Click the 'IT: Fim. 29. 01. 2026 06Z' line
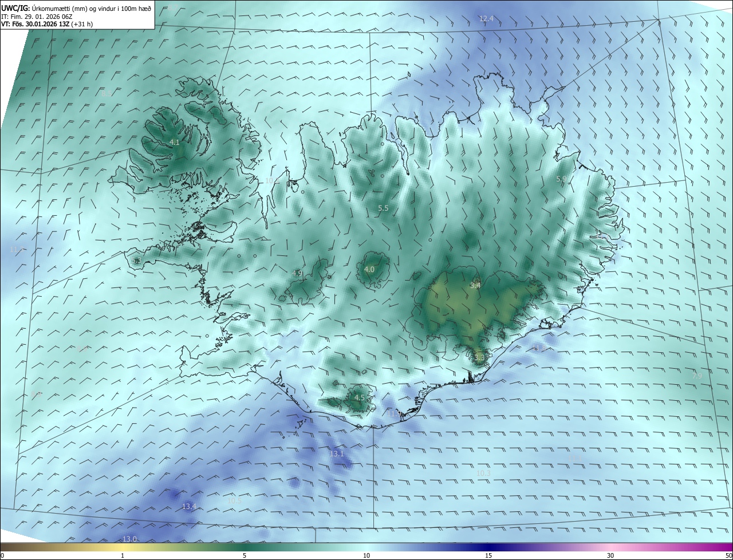Image resolution: width=733 pixels, height=560 pixels. point(37,17)
